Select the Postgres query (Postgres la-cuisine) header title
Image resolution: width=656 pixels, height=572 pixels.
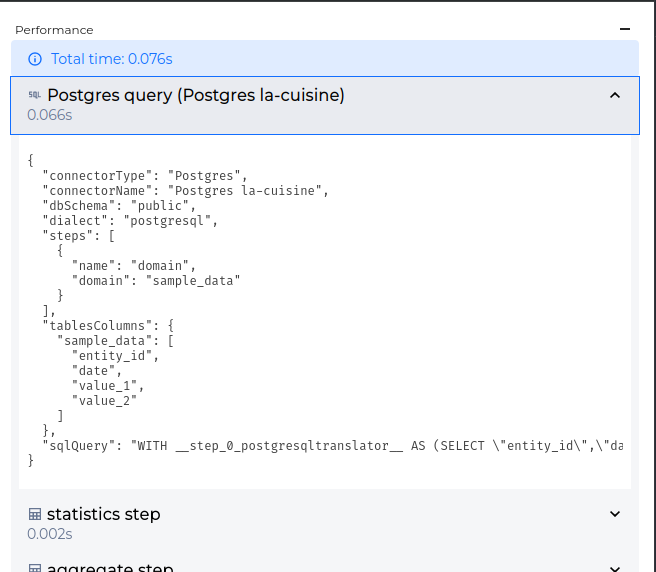point(196,96)
